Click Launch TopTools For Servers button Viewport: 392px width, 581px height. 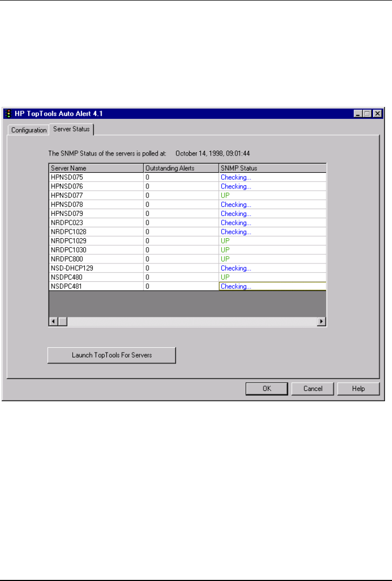112,355
